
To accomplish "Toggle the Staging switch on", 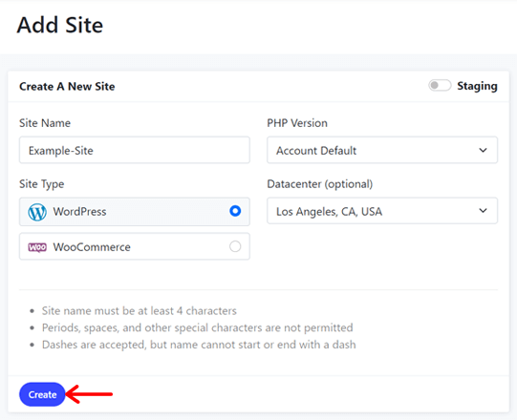I will click(440, 86).
